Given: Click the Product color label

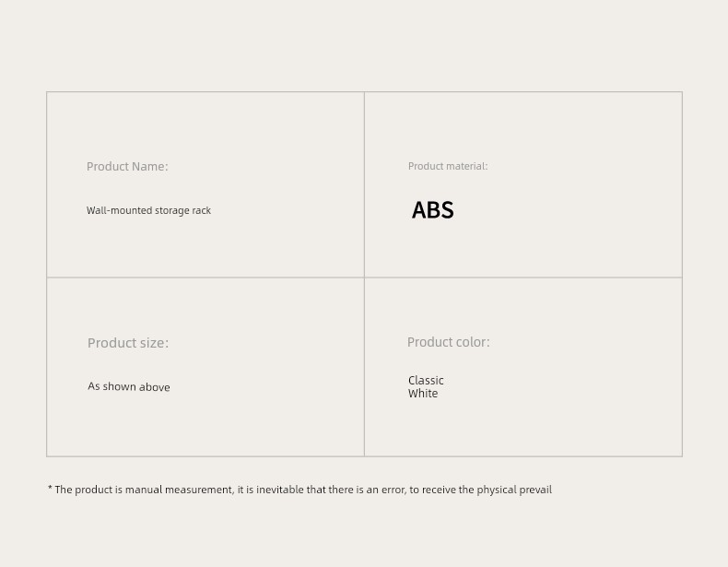Looking at the screenshot, I should click(449, 342).
